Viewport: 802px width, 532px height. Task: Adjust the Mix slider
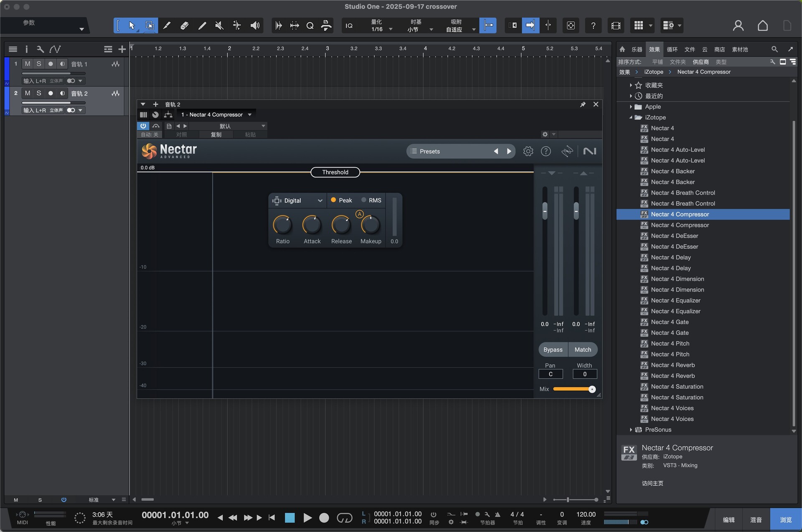[x=574, y=389]
